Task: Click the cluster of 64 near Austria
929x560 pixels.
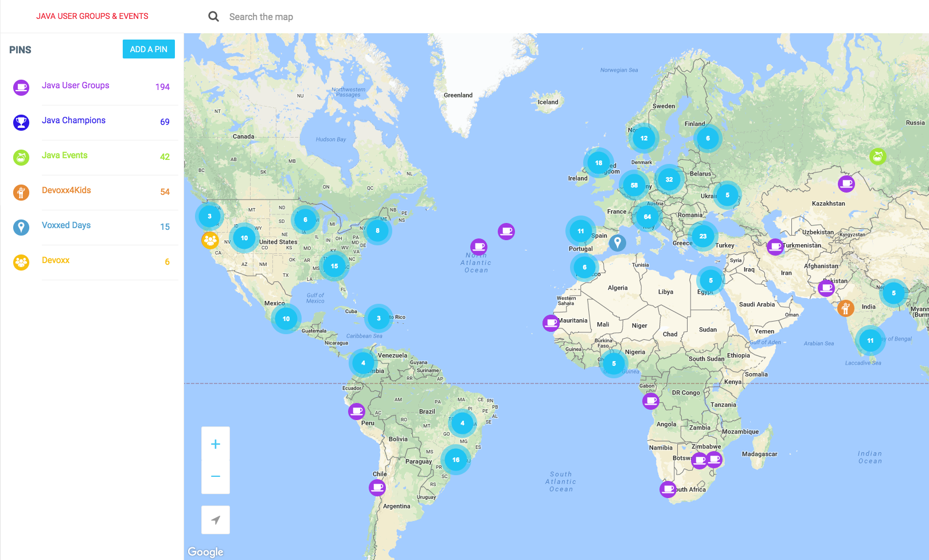Action: 647,217
